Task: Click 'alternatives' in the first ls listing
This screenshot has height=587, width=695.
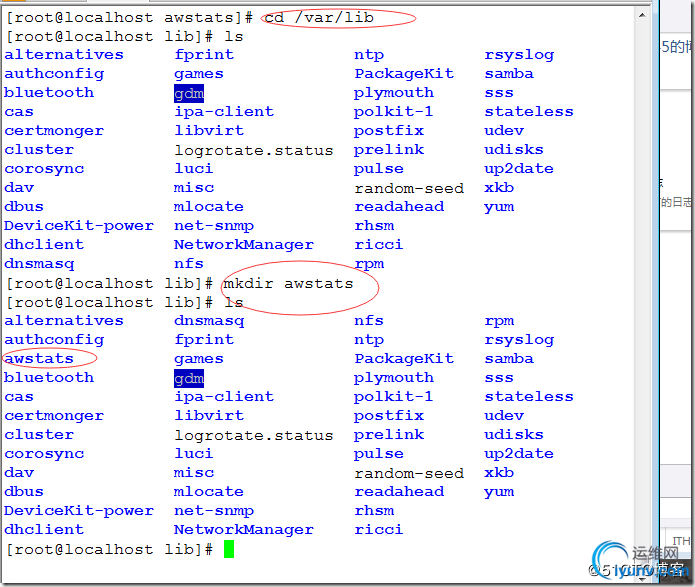Action: [x=64, y=55]
